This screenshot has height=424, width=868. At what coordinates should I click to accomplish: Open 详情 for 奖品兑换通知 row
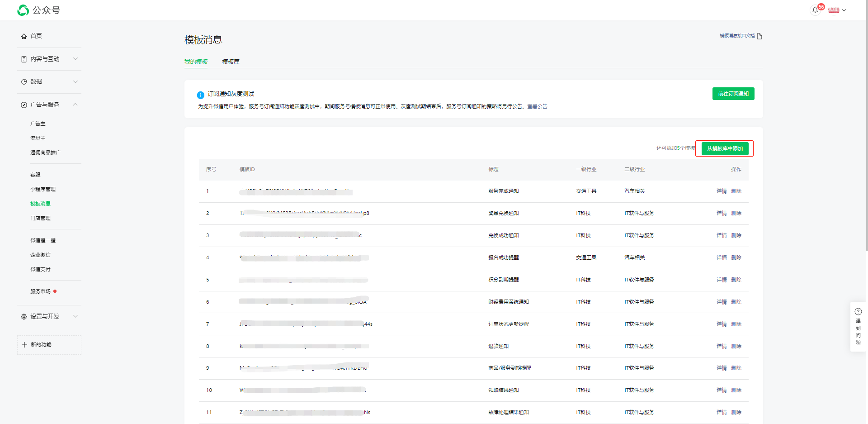[722, 213]
